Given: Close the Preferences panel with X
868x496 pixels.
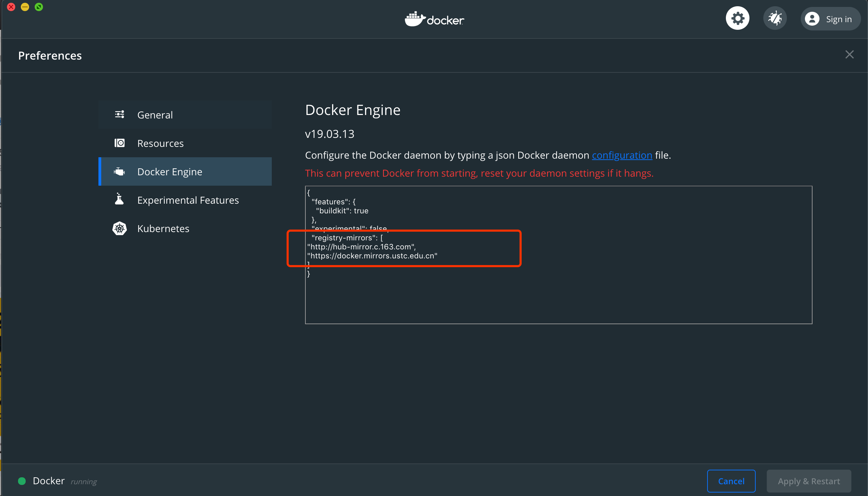Looking at the screenshot, I should (x=849, y=54).
